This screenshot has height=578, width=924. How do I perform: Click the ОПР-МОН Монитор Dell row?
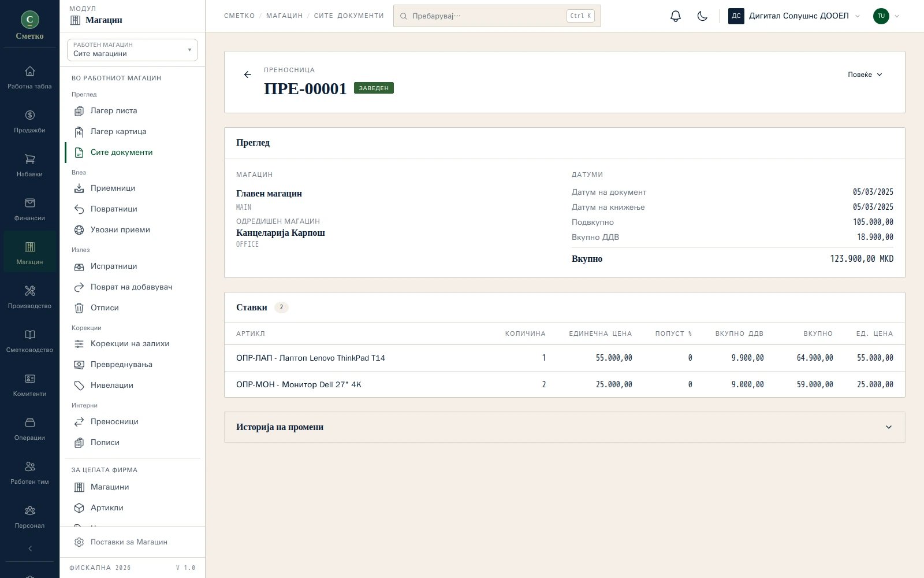(564, 384)
